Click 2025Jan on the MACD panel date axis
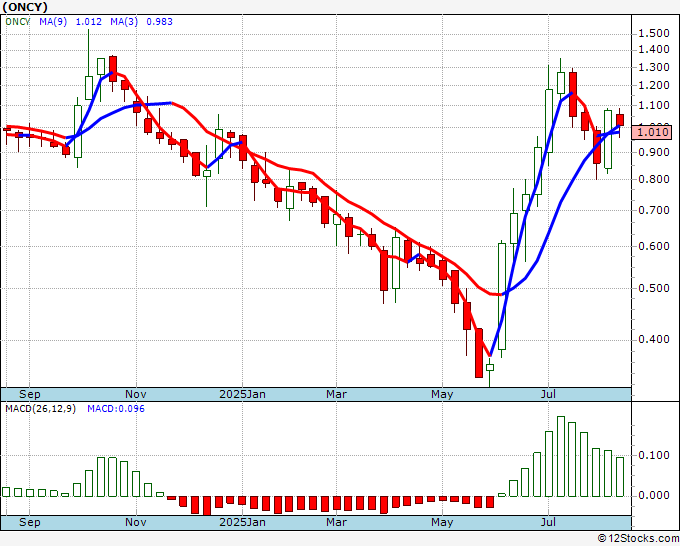680x546 pixels. click(242, 522)
